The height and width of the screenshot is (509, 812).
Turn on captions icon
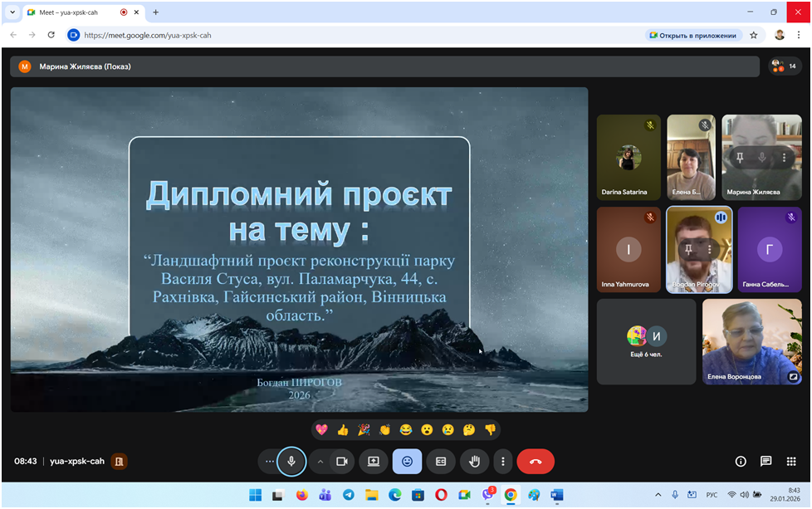441,461
